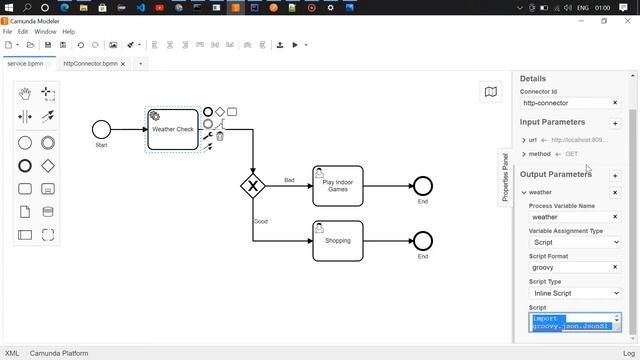This screenshot has width=640, height=360.
Task: Change element type with wrench icon
Action: pyautogui.click(x=208, y=136)
